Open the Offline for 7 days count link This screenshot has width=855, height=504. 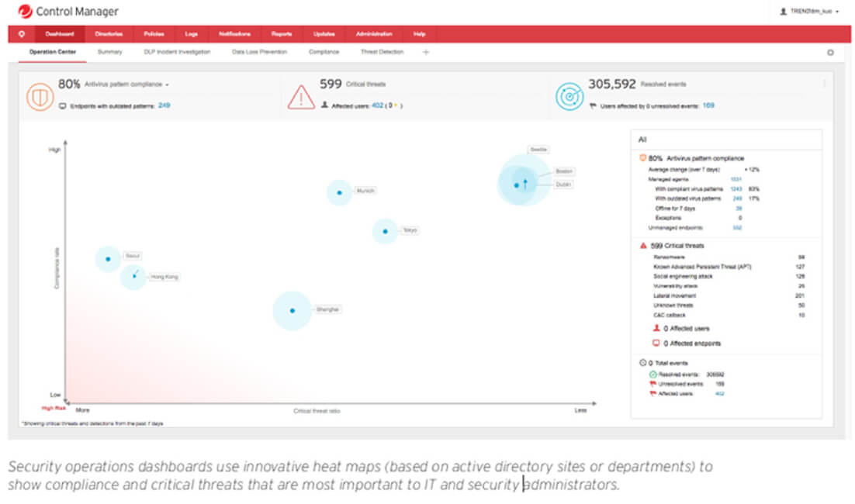[739, 208]
